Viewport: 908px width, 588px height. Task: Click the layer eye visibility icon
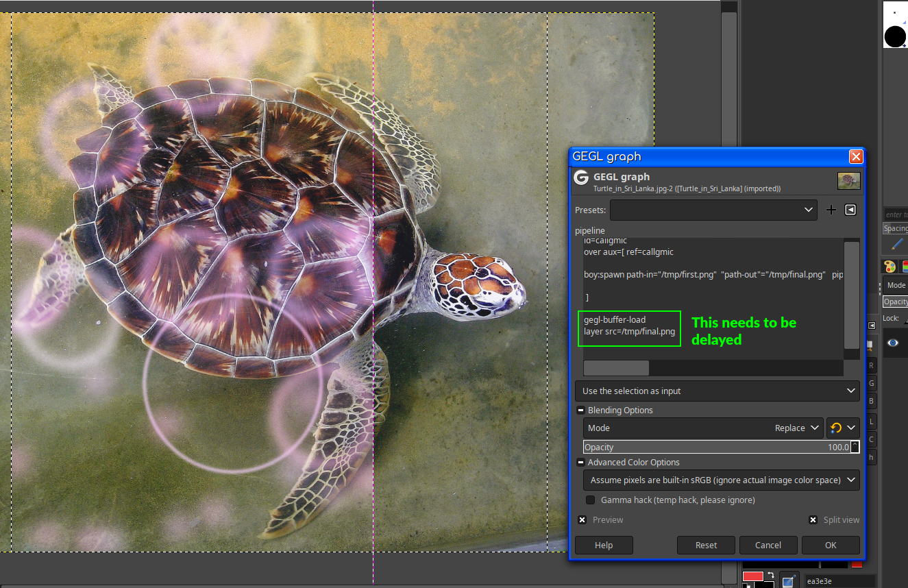(x=893, y=343)
